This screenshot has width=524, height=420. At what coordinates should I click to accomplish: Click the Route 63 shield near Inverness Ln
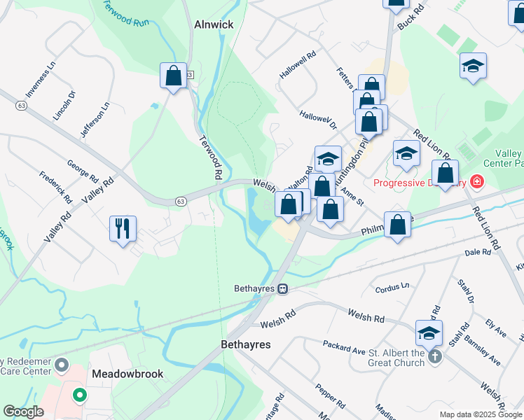coord(22,106)
